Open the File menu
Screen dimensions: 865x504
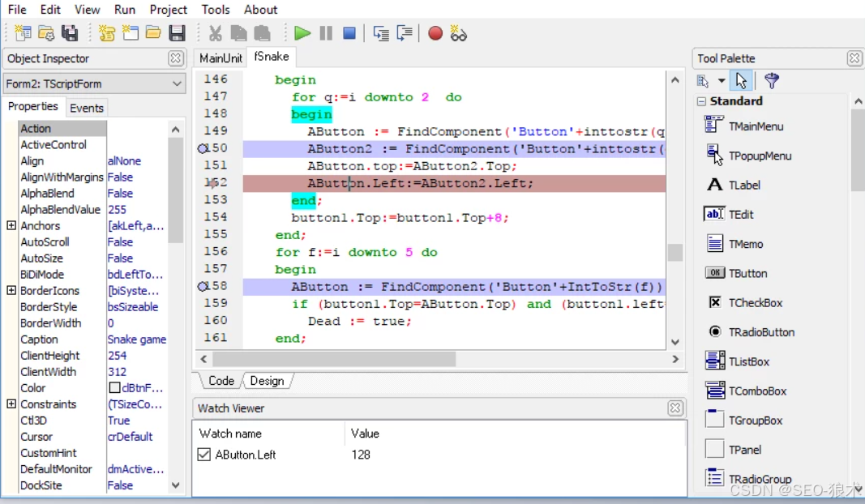17,10
